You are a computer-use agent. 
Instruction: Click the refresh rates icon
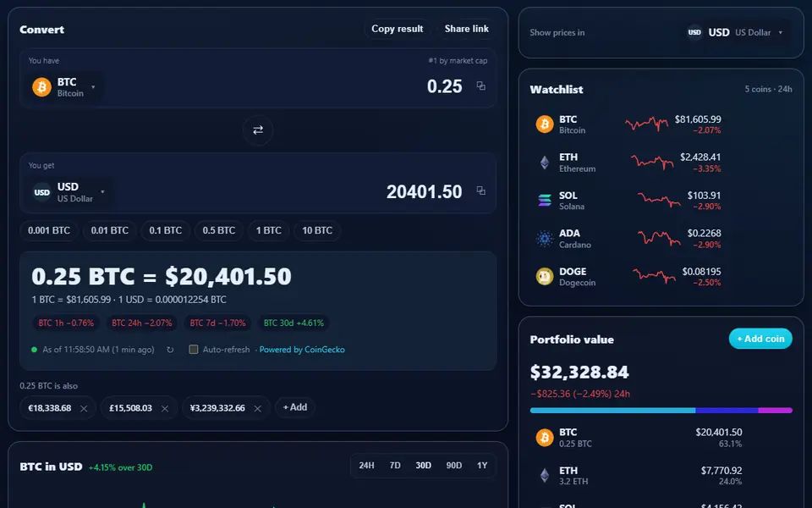point(170,350)
